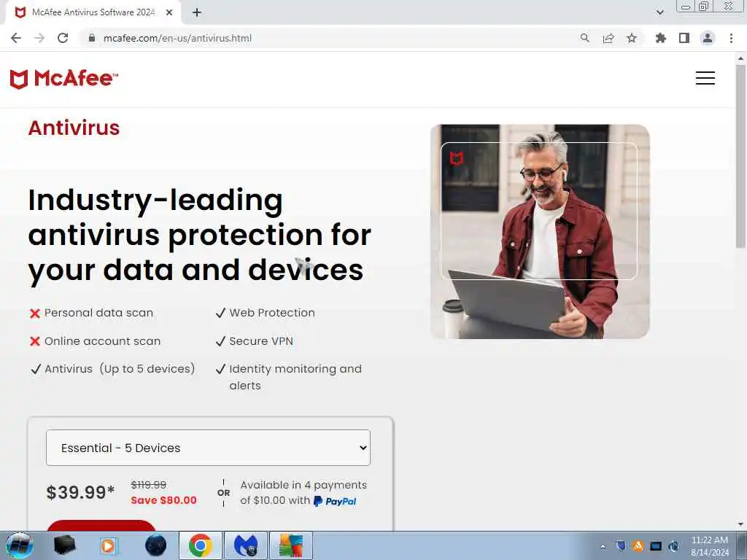Toggle Chrome side panel icon
The image size is (747, 560).
684,38
